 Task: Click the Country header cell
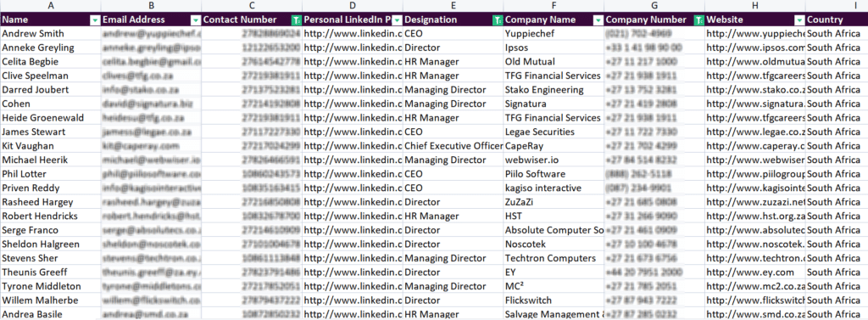click(837, 20)
